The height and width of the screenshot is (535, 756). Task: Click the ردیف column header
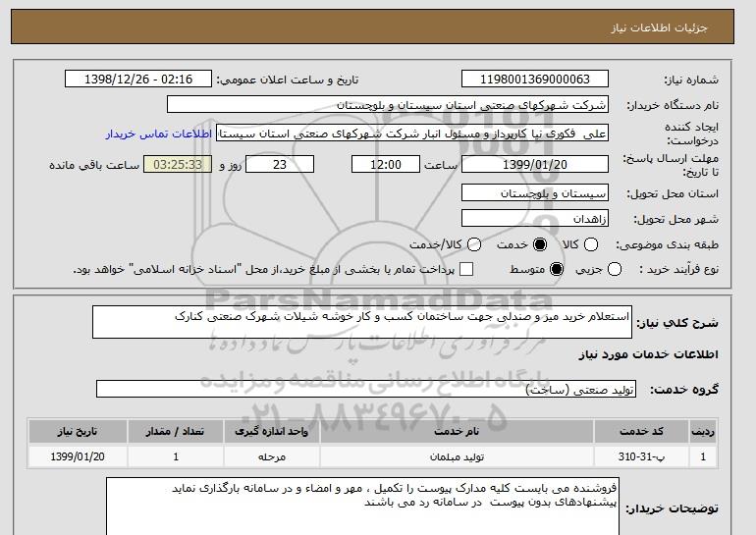tap(702, 431)
